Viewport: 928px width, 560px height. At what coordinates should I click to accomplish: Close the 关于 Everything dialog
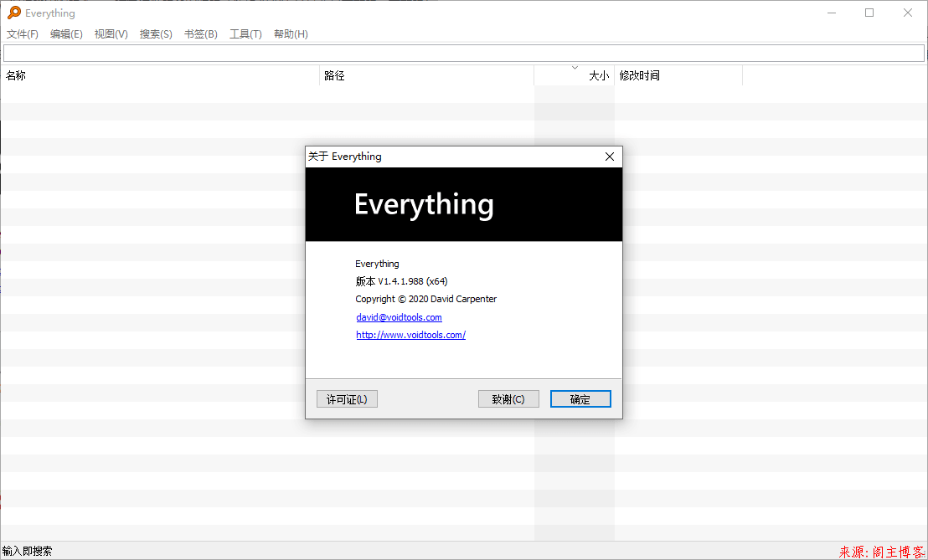[x=610, y=157]
